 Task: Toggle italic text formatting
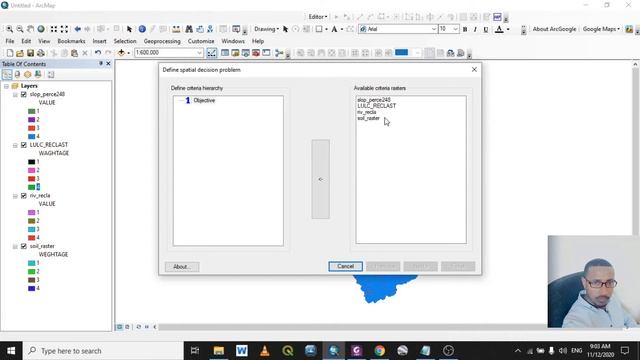[475, 29]
